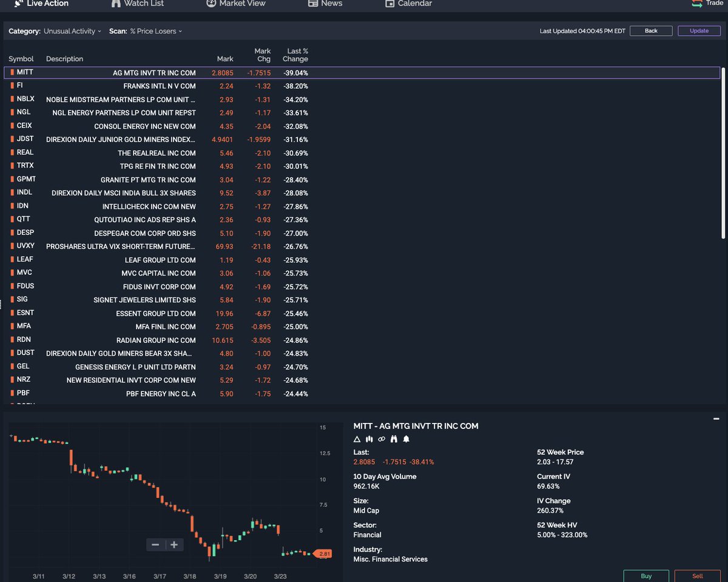Select the NGL ENERGY PARTNERS row
The height and width of the screenshot is (582, 728).
click(362, 112)
